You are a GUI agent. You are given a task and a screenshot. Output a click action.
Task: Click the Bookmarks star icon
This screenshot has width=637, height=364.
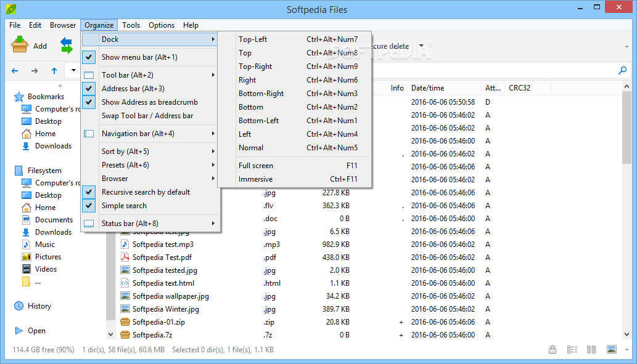[x=18, y=97]
